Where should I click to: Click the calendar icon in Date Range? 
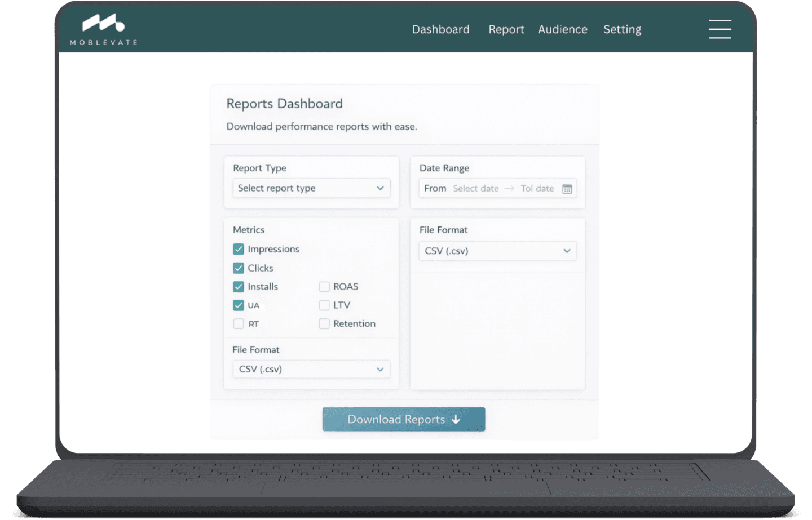(x=567, y=189)
